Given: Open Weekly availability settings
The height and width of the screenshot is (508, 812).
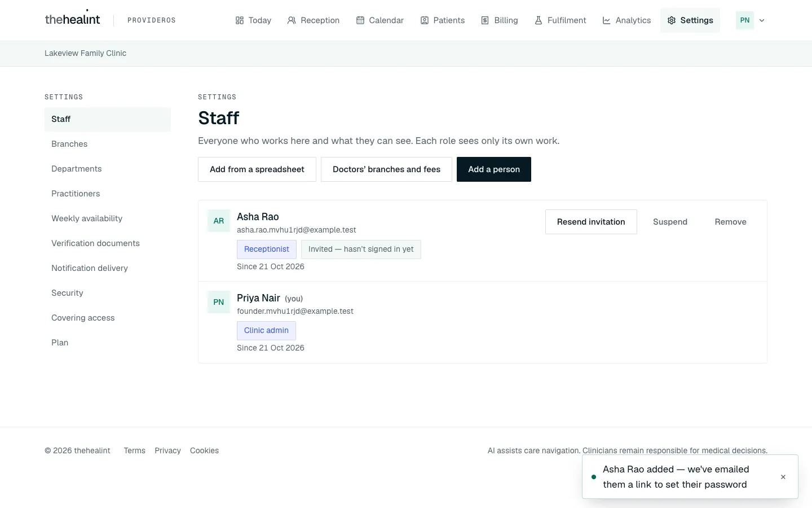Looking at the screenshot, I should click(108, 218).
